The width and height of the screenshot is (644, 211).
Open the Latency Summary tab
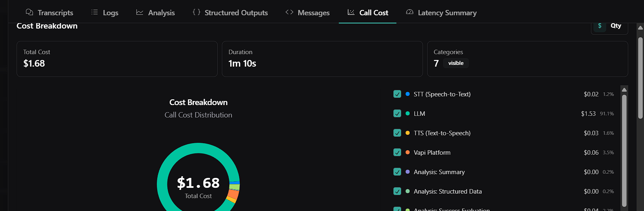click(441, 12)
